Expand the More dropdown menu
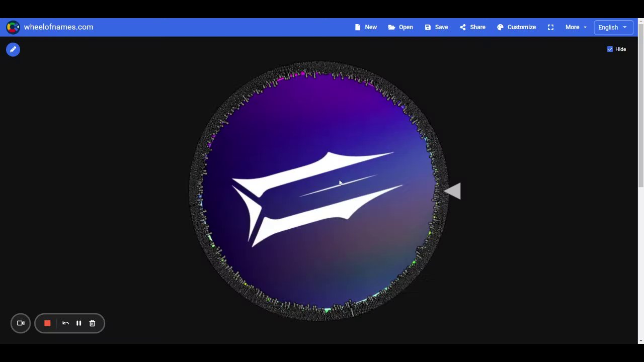The image size is (644, 362). 576,27
